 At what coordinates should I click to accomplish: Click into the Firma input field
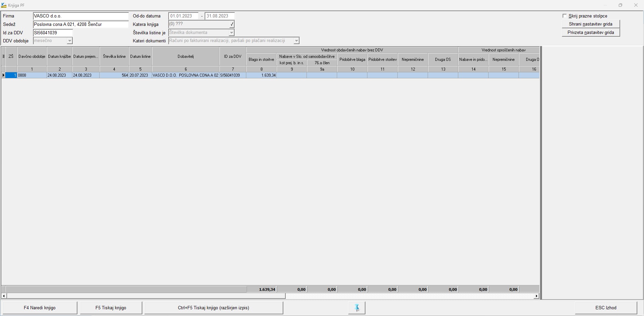[x=81, y=16]
